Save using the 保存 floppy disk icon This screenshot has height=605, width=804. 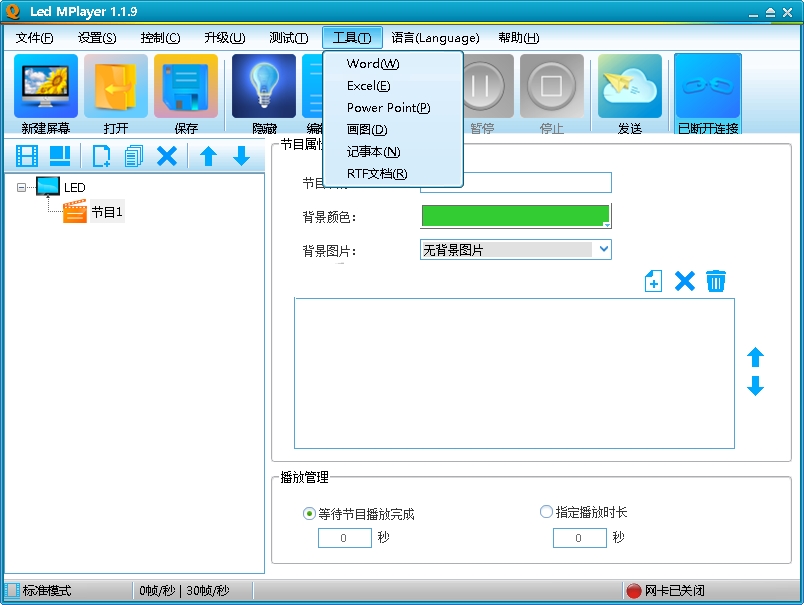click(186, 86)
